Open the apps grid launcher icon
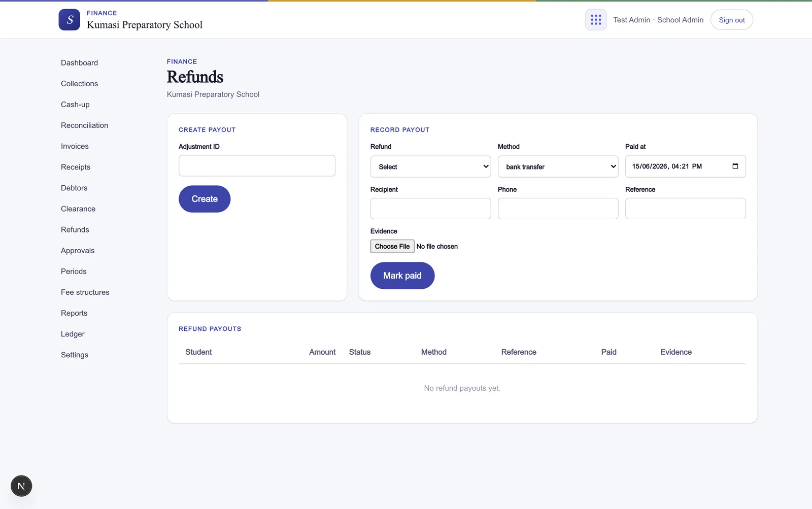Viewport: 812px width, 509px height. tap(596, 20)
